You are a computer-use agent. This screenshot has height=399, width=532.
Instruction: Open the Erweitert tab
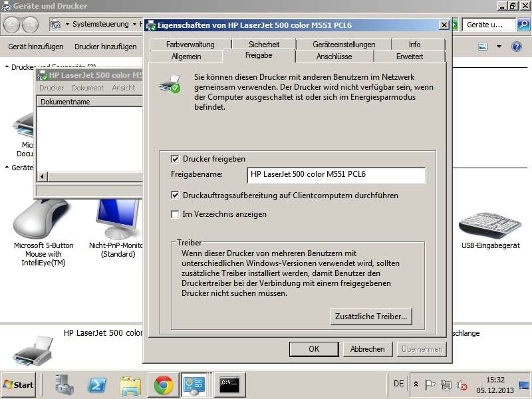click(x=410, y=57)
